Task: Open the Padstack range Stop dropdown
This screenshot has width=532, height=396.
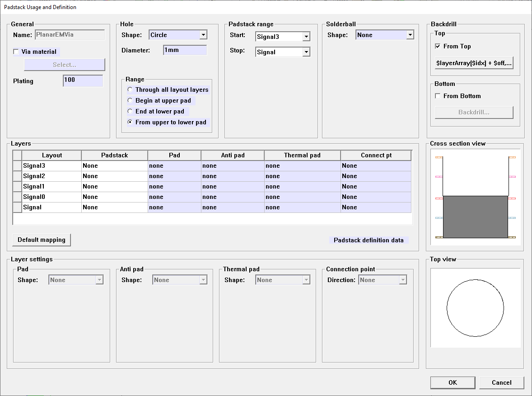Action: [307, 52]
